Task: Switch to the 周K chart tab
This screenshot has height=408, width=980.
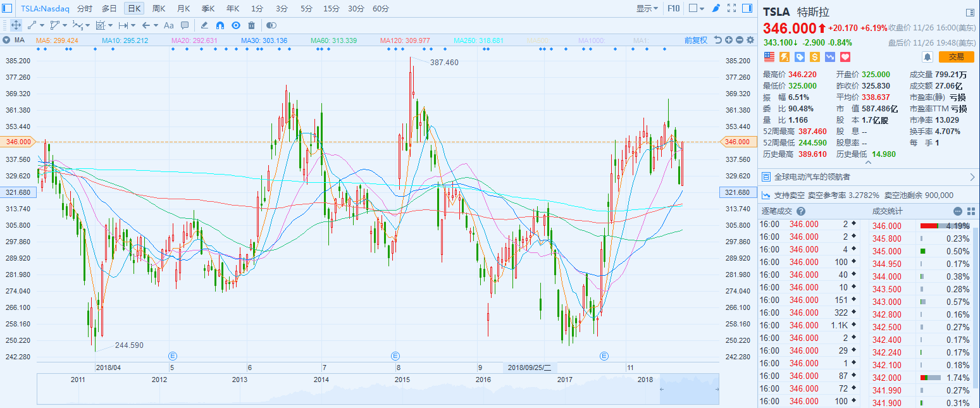Action: [159, 9]
